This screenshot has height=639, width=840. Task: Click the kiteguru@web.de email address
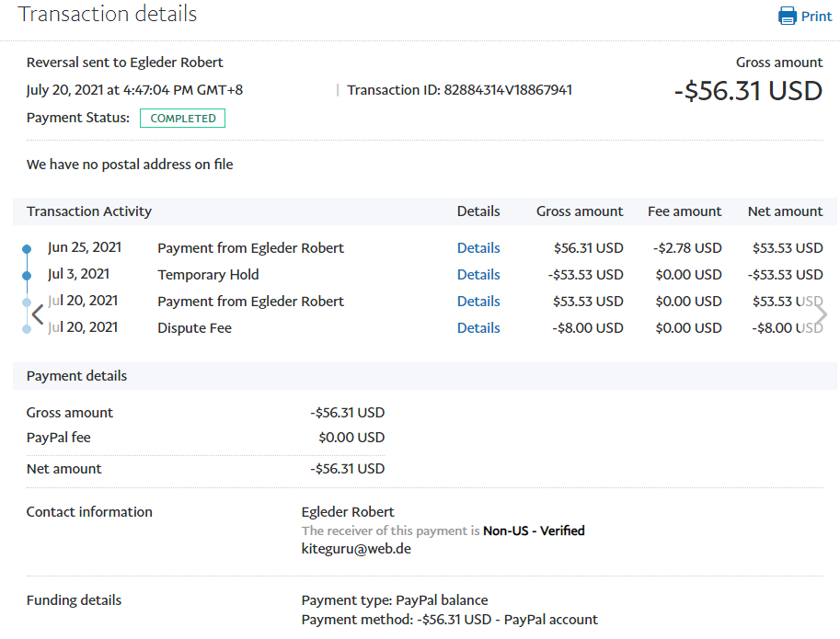[x=355, y=549]
